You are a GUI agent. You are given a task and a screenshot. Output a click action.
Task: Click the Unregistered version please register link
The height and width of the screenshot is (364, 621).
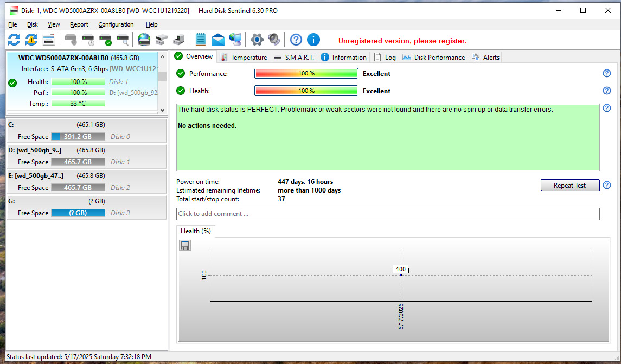(x=402, y=41)
